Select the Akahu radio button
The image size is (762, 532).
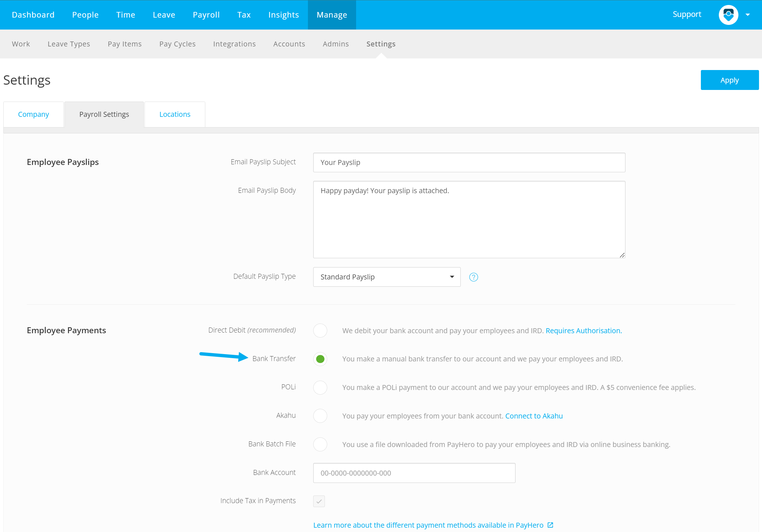click(320, 416)
